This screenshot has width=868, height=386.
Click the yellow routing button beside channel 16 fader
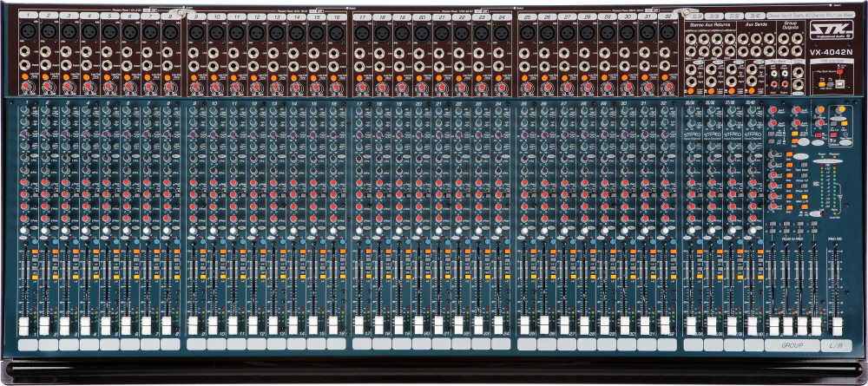click(x=343, y=275)
